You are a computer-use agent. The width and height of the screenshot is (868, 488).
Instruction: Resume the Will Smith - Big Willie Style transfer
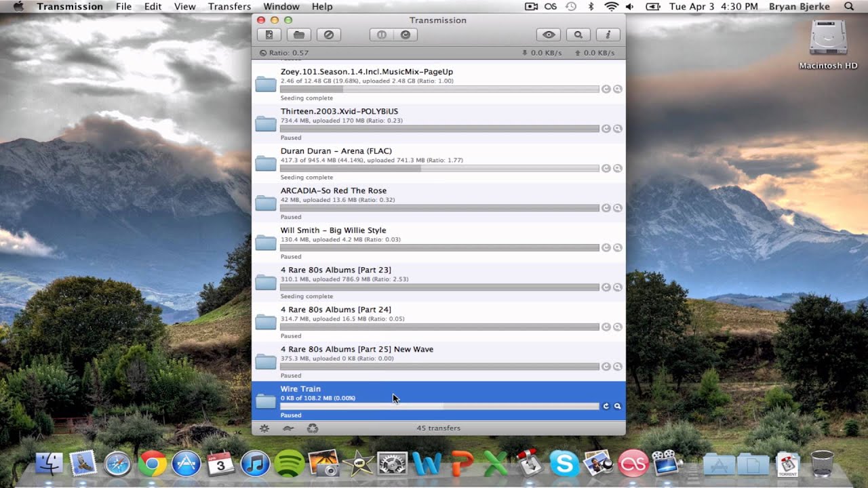[606, 247]
